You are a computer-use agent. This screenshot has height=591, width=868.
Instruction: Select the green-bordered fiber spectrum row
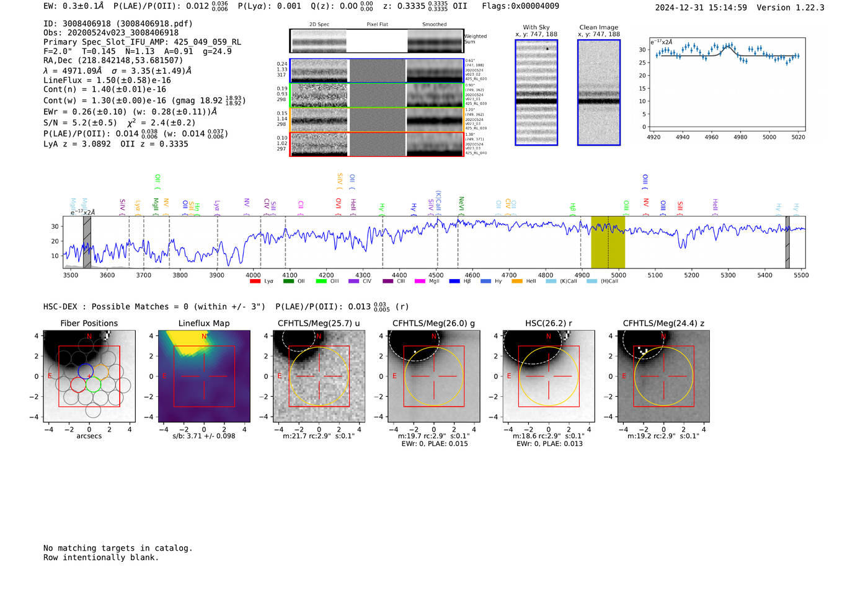(x=376, y=96)
